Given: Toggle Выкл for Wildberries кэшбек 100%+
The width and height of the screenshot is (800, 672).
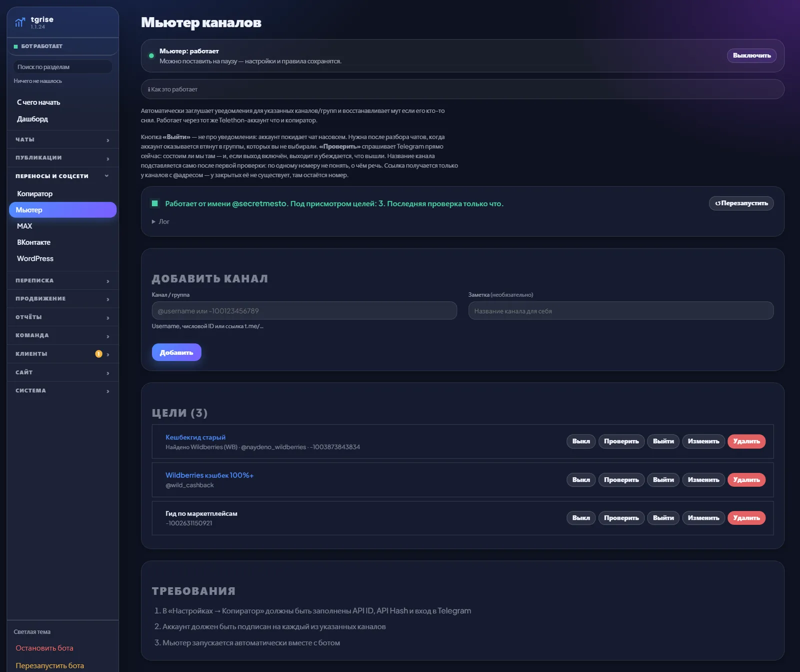Looking at the screenshot, I should pos(581,480).
